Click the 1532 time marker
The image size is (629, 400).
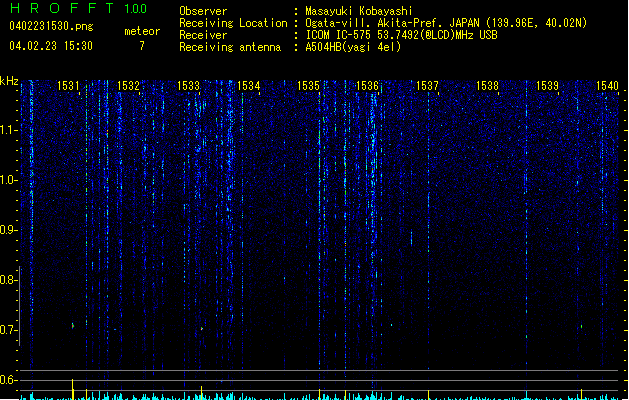click(x=128, y=86)
